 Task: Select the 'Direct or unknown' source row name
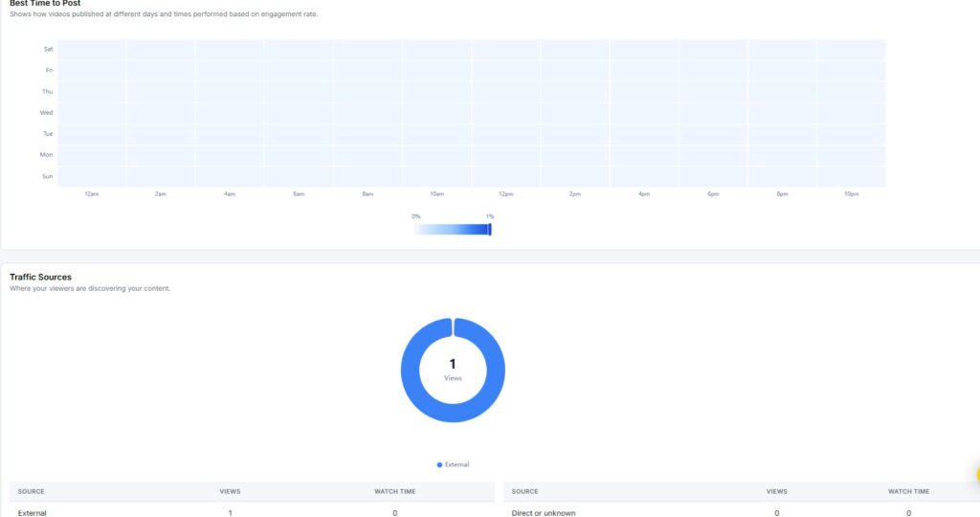[544, 512]
